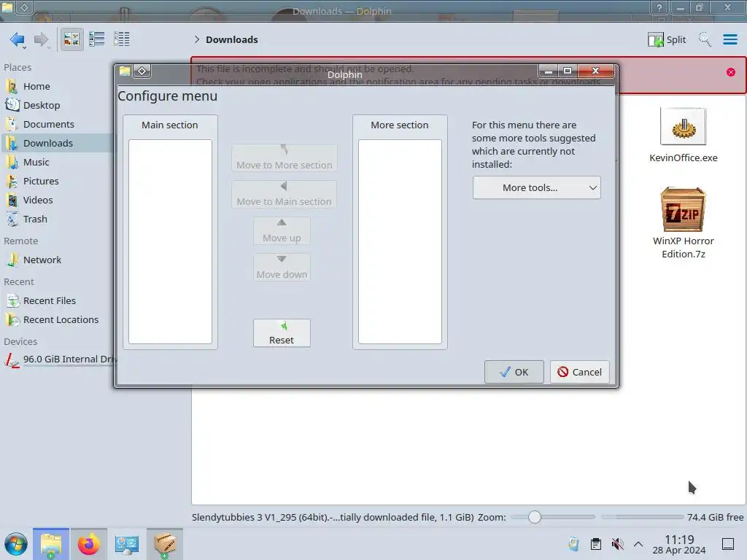The width and height of the screenshot is (747, 560).
Task: Open Dolphin from the taskbar
Action: tap(51, 544)
